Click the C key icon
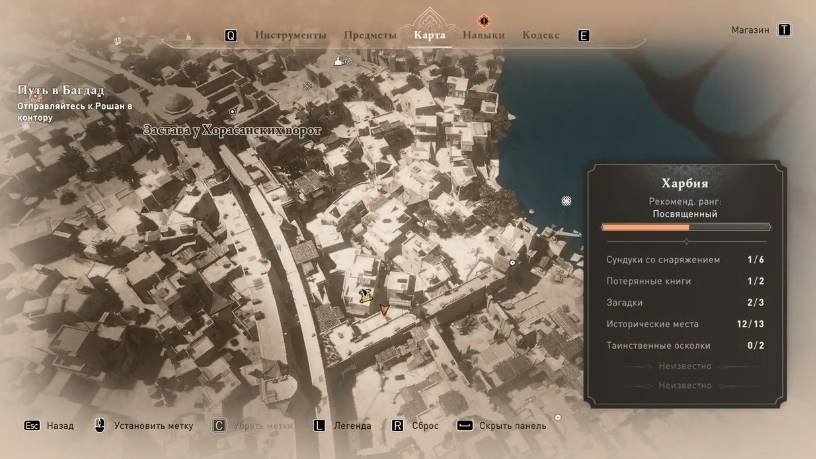 (x=219, y=426)
